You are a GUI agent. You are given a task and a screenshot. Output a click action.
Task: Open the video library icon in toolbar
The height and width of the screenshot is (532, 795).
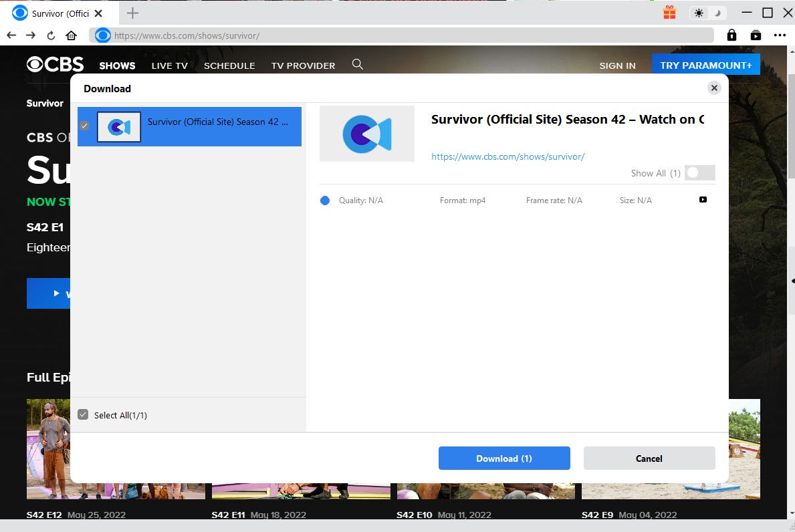click(756, 35)
